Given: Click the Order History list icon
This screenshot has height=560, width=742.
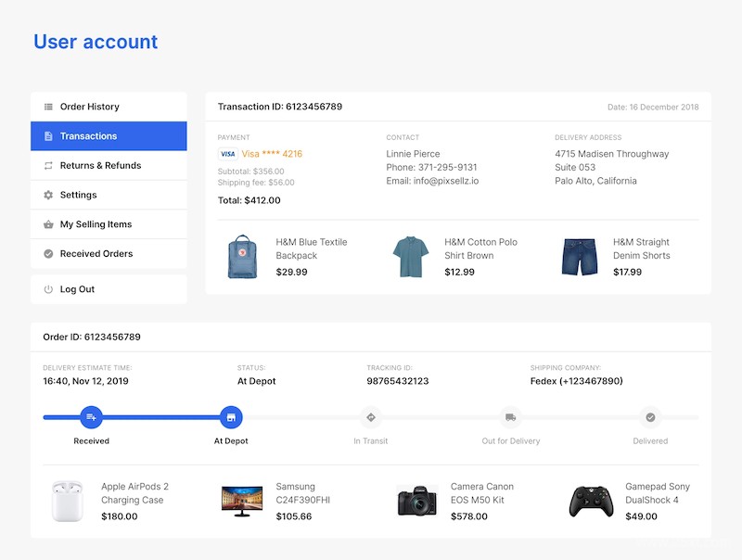Looking at the screenshot, I should (48, 107).
